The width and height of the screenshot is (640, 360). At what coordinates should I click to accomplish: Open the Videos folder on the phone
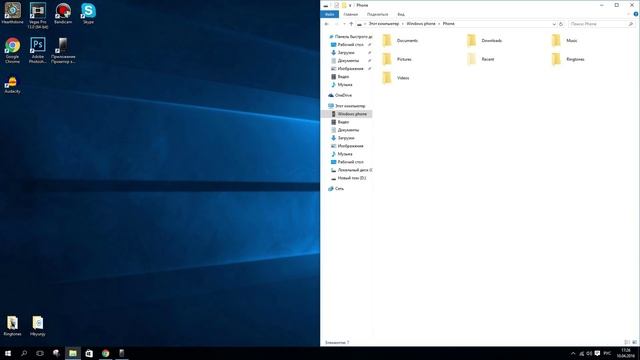click(396, 78)
